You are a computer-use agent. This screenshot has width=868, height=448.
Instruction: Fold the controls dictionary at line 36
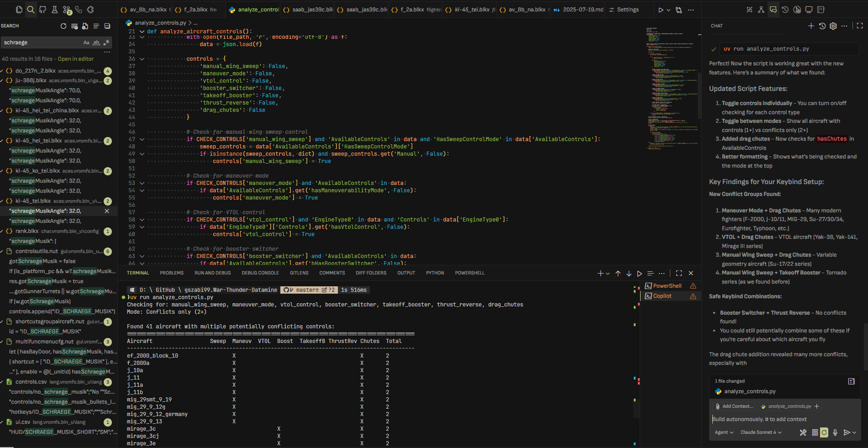[x=142, y=59]
